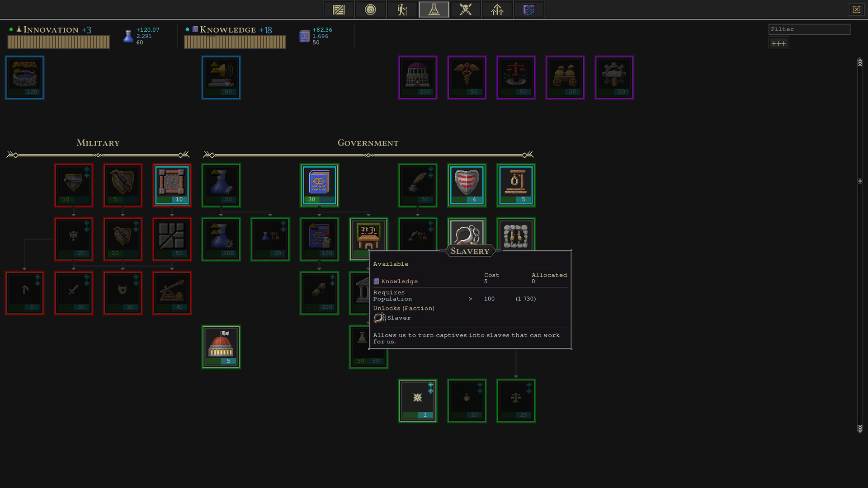Expand the tech tree with the +++ button
The image size is (868, 488).
[778, 43]
